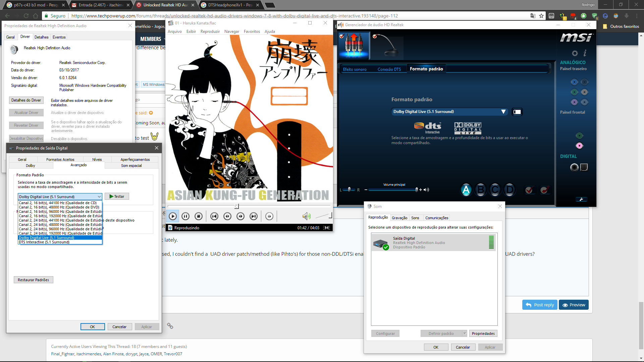
Task: Open the Dolby tab in Saída Digital properties
Action: point(30,166)
